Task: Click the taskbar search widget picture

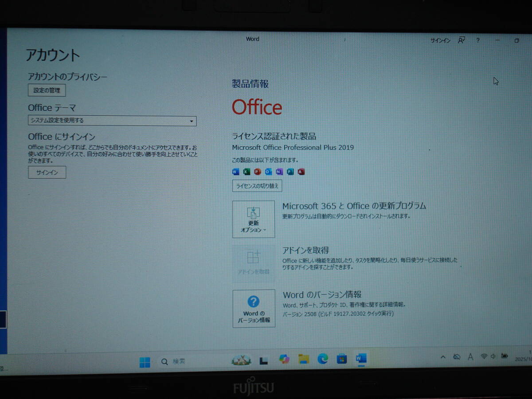Action: [241, 360]
